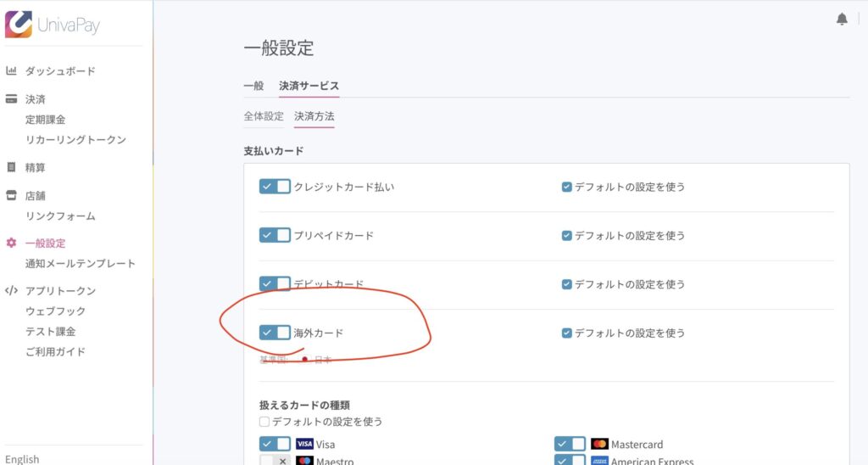The width and height of the screenshot is (868, 465).
Task: Click the 決済 card icon in sidebar
Action: pos(11,99)
